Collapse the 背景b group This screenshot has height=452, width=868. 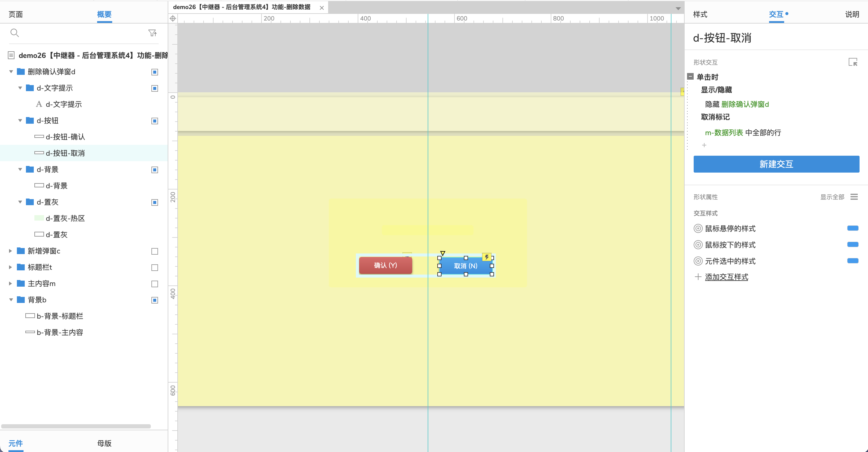point(11,300)
